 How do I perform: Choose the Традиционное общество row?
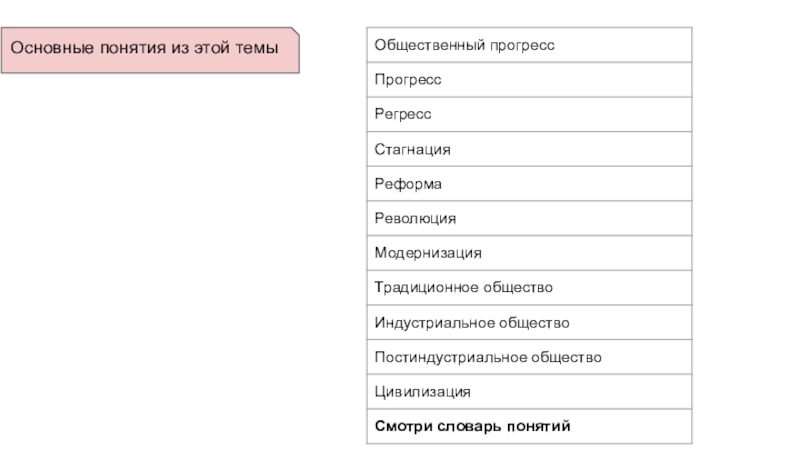(x=529, y=288)
